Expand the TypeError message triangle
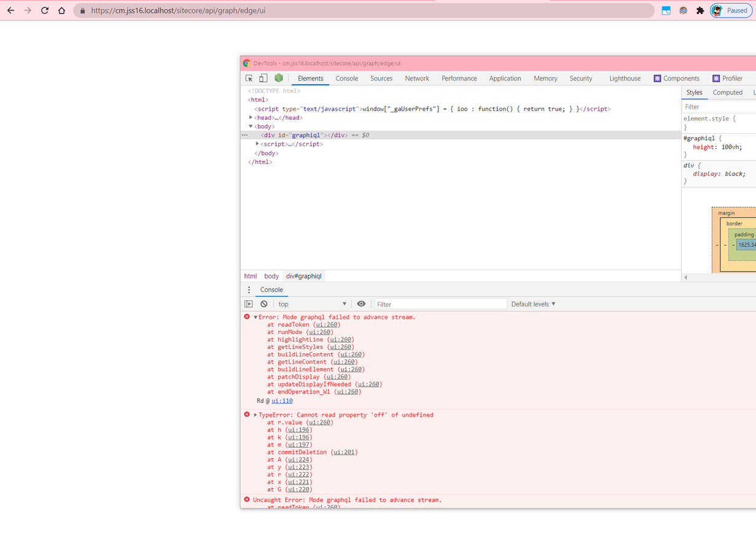756x551 pixels. pyautogui.click(x=255, y=415)
